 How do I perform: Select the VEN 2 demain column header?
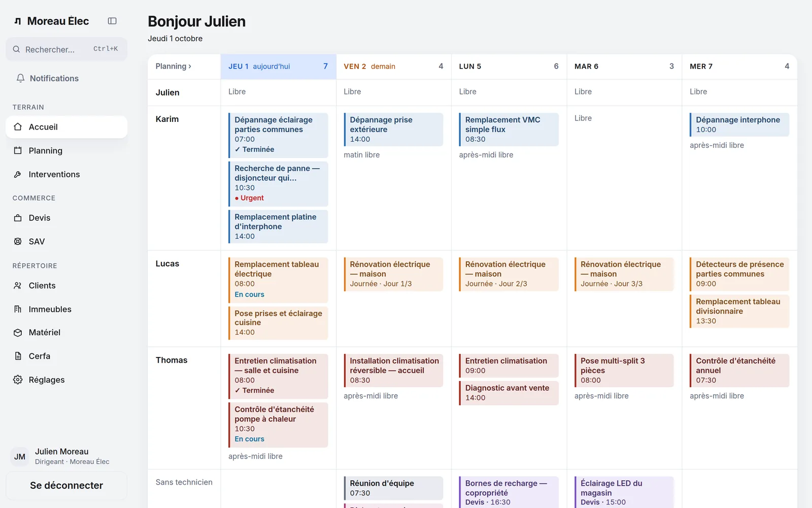tap(393, 67)
